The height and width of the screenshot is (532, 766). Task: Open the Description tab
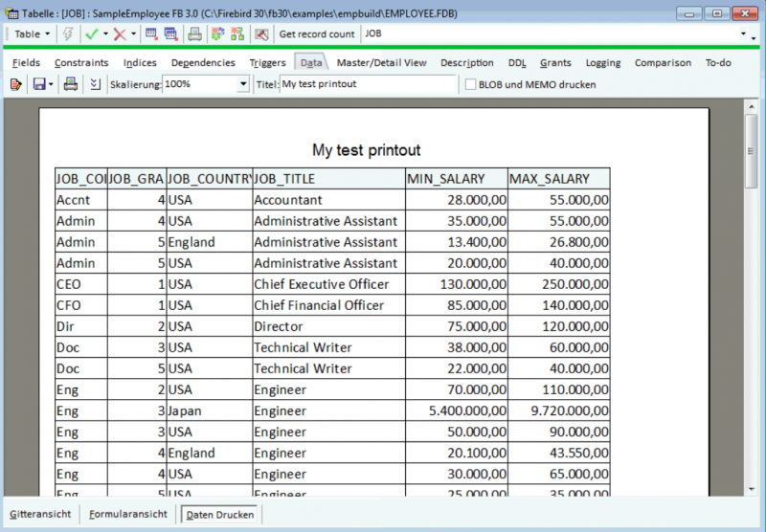[x=467, y=62]
